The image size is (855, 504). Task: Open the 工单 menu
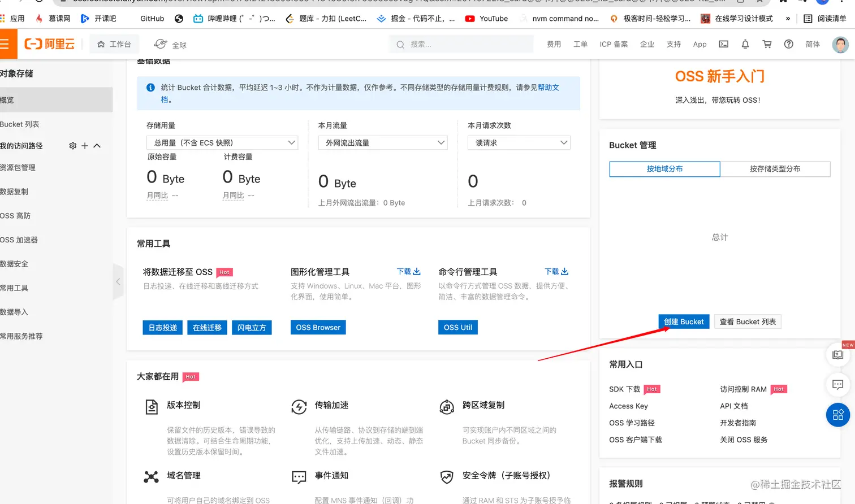pyautogui.click(x=580, y=44)
